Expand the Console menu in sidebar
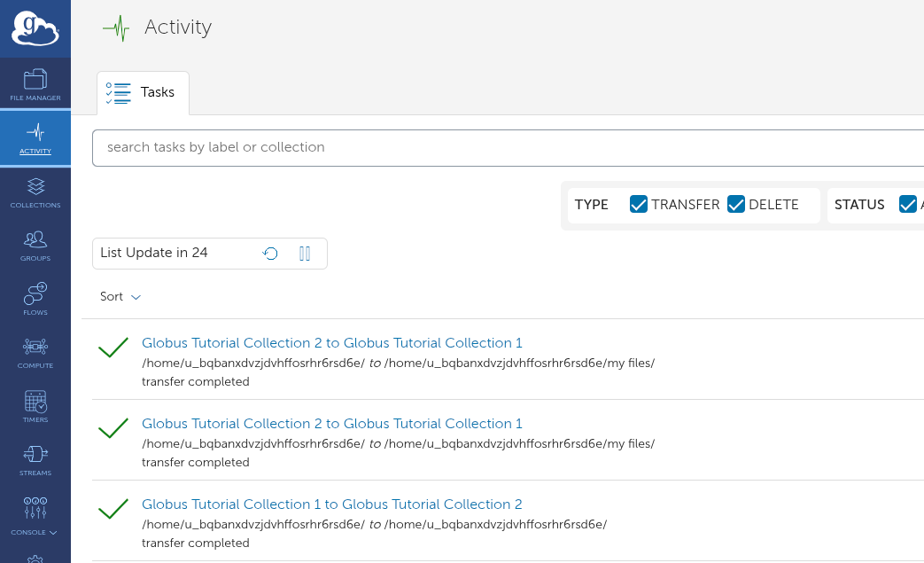The width and height of the screenshot is (924, 563). click(35, 519)
